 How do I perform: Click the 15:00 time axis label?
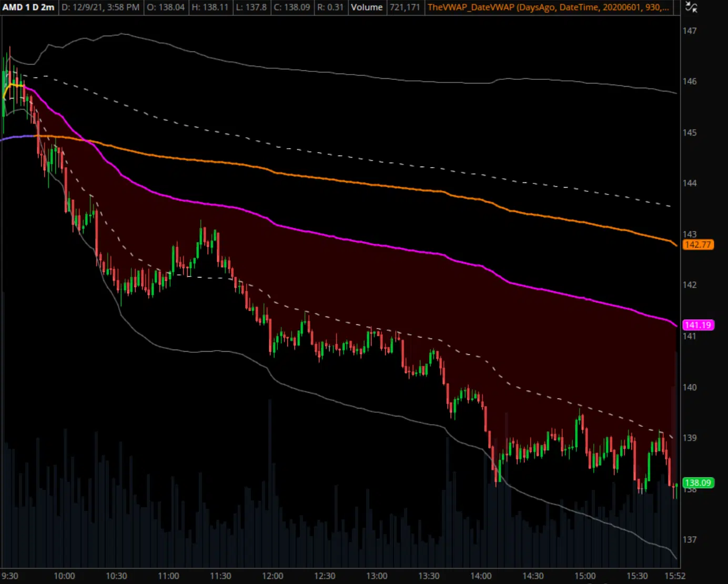[585, 576]
